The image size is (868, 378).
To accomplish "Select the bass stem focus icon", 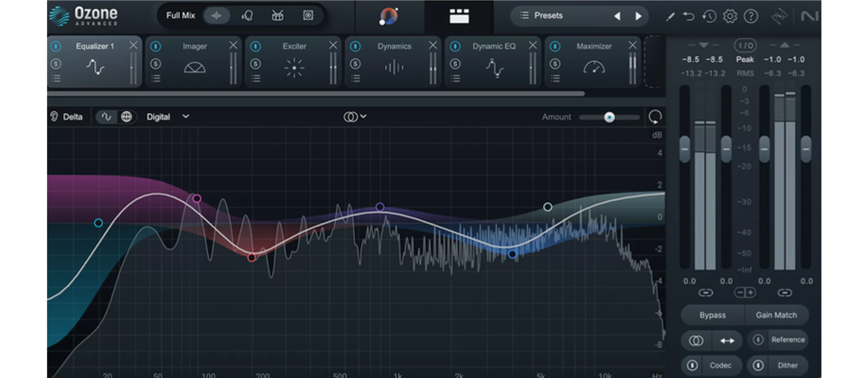I will click(308, 16).
